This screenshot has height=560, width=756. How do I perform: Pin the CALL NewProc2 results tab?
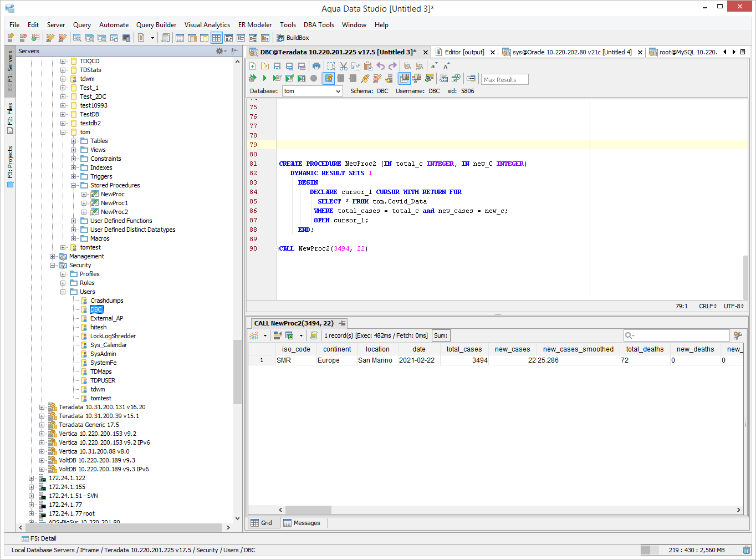tap(343, 323)
